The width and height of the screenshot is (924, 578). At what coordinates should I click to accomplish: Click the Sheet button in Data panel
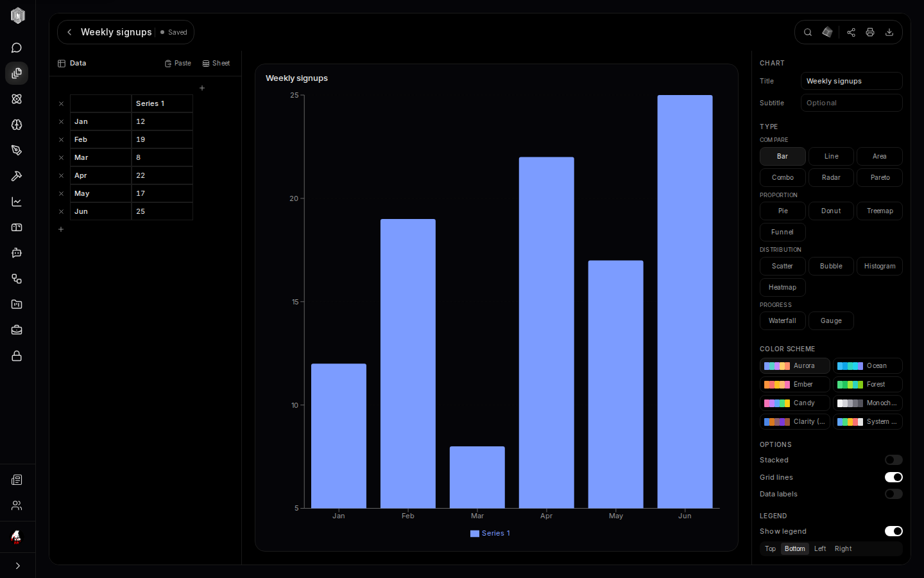216,64
